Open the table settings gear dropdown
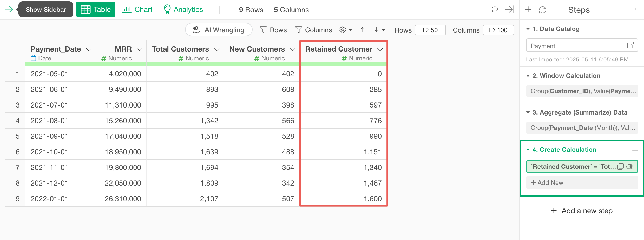This screenshot has width=644, height=240. [346, 30]
